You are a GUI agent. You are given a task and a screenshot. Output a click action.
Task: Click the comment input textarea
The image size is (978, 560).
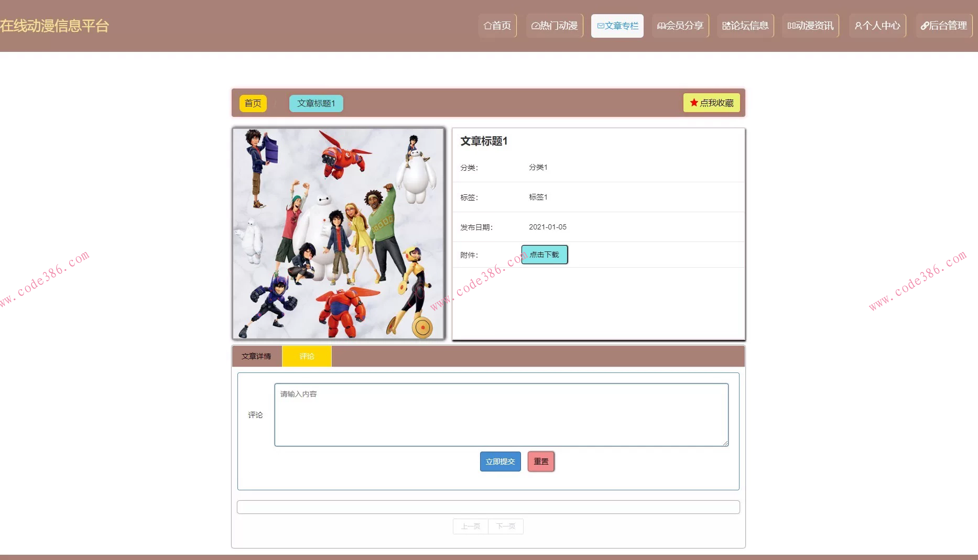pyautogui.click(x=501, y=414)
